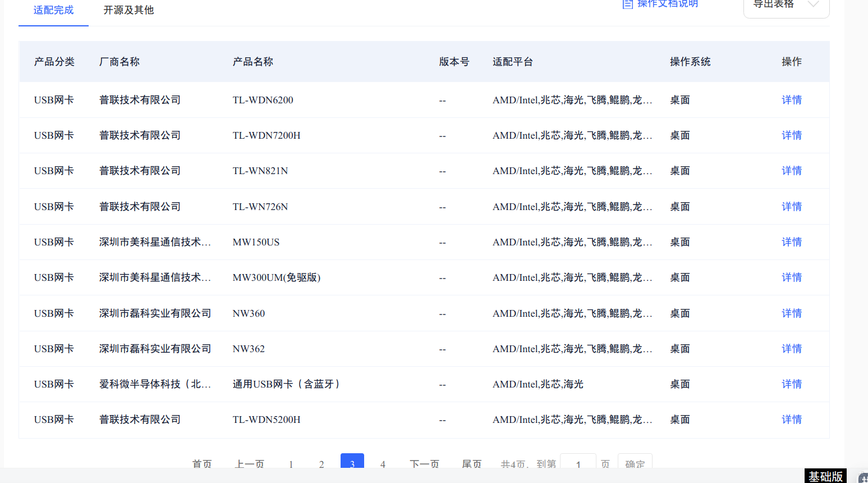Open the 操作文档说明 document icon
Screen dimensions: 868x483
(628, 4)
